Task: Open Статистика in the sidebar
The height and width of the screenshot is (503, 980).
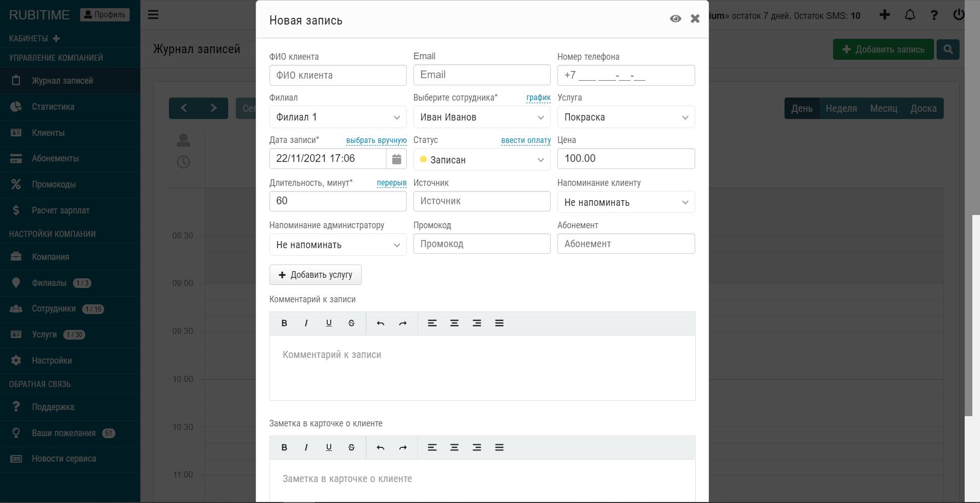Action: click(x=70, y=107)
